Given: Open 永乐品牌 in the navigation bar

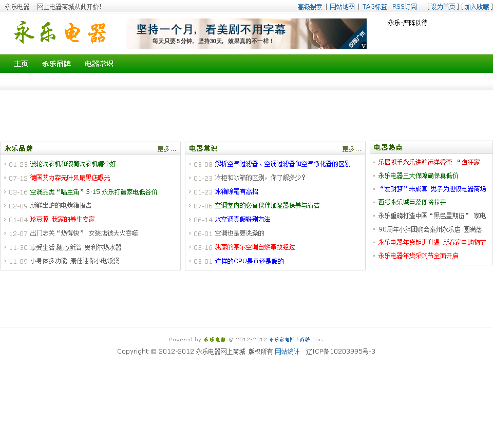Looking at the screenshot, I should click(x=56, y=64).
